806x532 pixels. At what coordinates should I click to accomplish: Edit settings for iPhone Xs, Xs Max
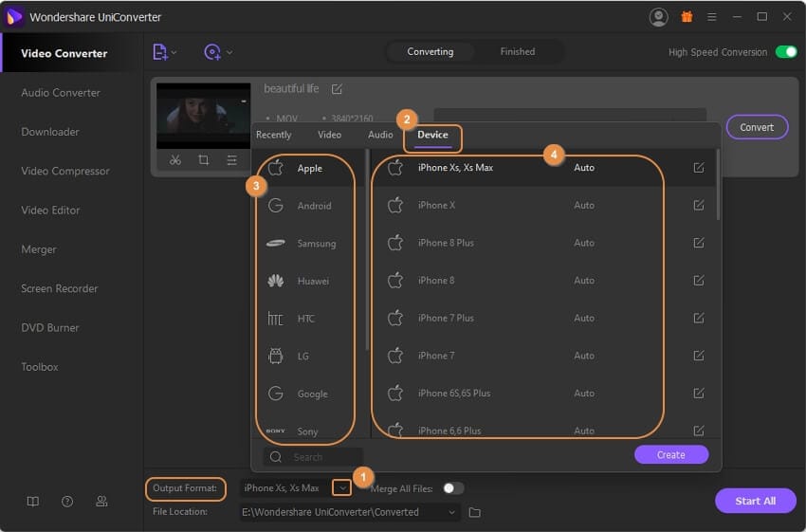click(699, 168)
